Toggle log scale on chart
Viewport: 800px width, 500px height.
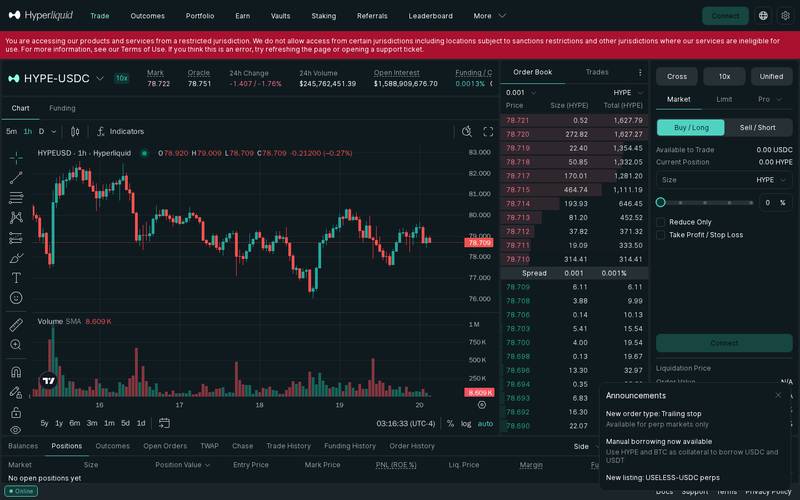[466, 423]
